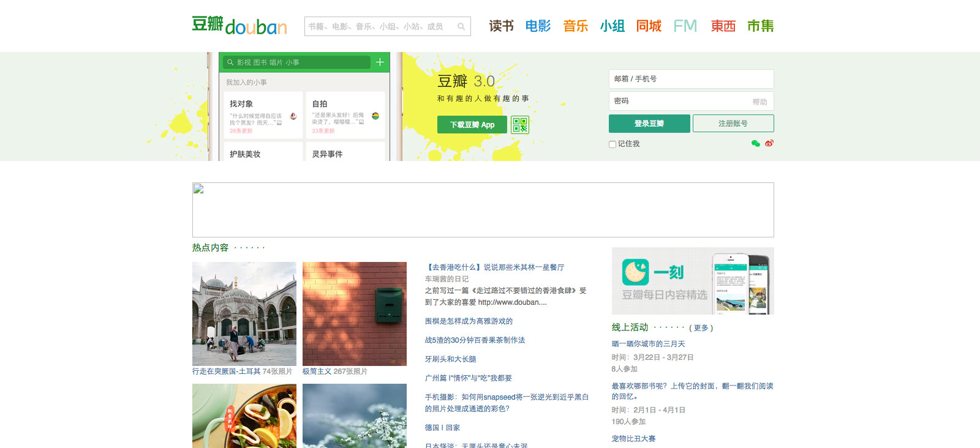Click the 帮助 link in password field

point(759,102)
